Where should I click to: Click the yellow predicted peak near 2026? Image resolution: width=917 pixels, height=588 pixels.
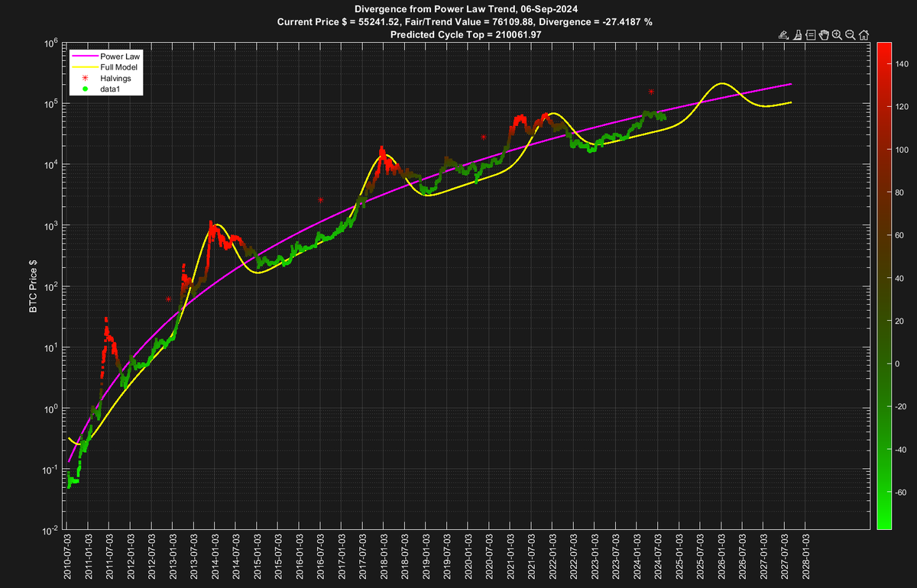pyautogui.click(x=721, y=83)
